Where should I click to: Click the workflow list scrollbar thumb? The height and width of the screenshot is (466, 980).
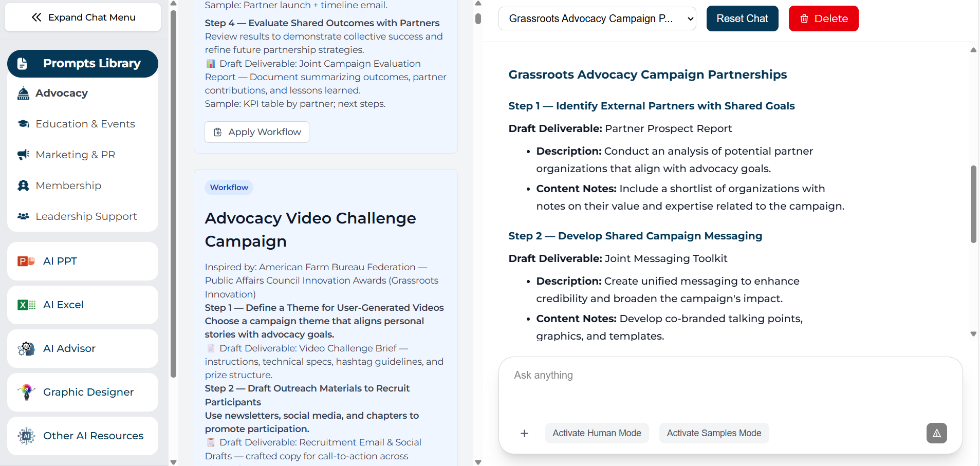[478, 18]
